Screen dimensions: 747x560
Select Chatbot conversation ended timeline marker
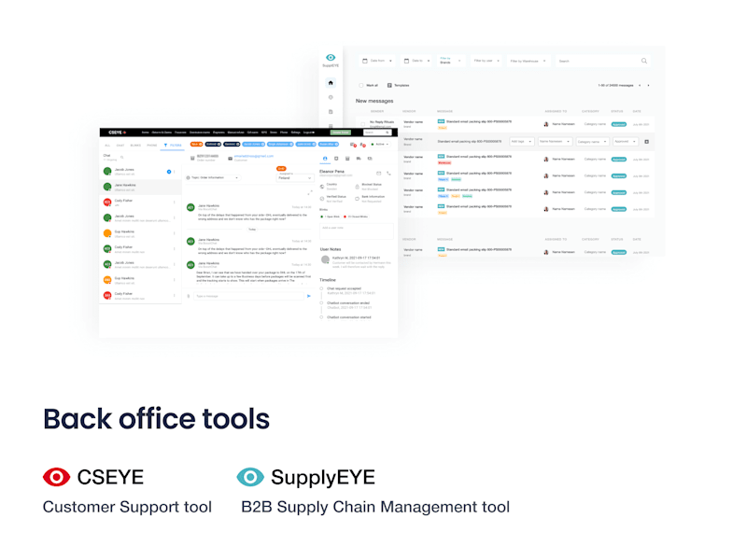point(321,302)
